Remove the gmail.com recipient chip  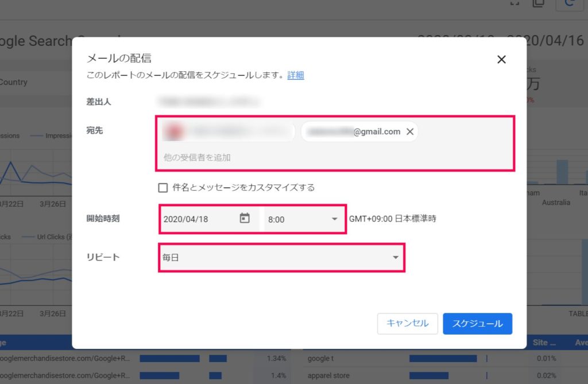point(410,131)
